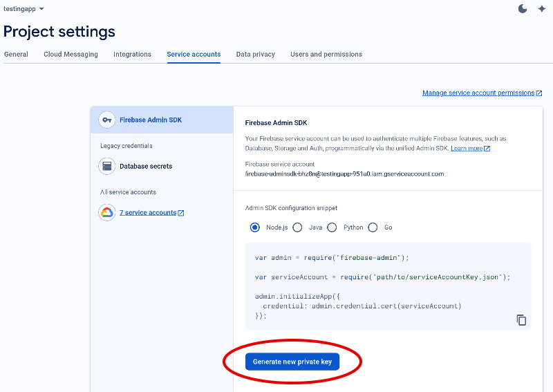The width and height of the screenshot is (553, 392).
Task: Open the Data privacy tab
Action: point(256,55)
